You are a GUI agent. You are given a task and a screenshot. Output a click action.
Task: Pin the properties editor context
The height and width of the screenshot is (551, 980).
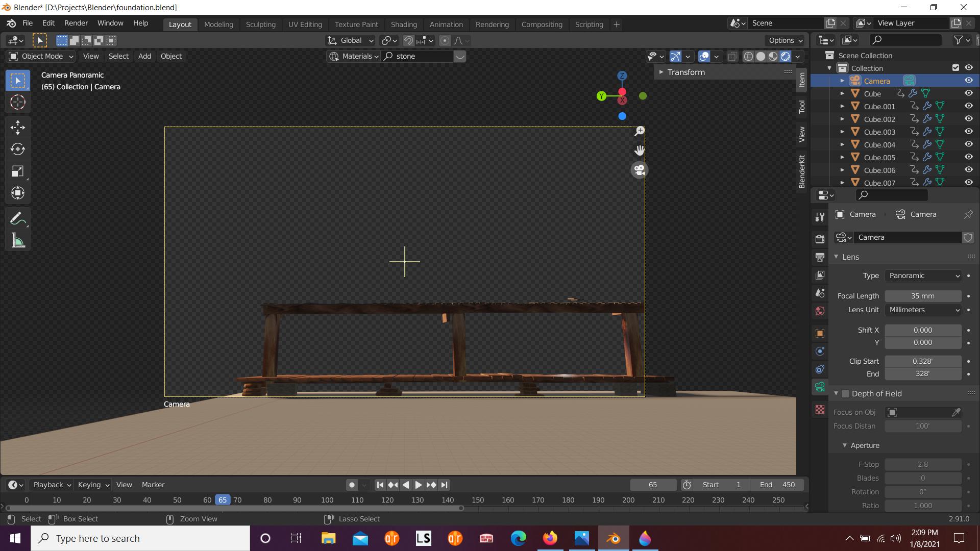pos(968,214)
